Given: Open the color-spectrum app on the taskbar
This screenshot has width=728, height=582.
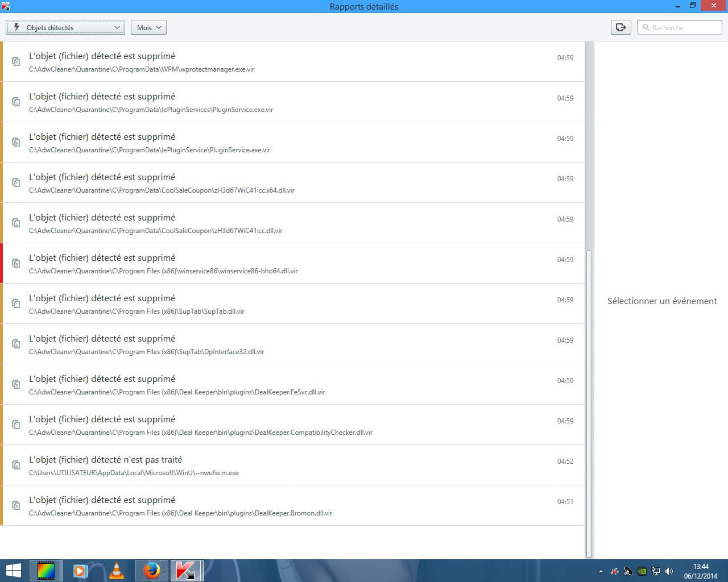Looking at the screenshot, I should 46,571.
